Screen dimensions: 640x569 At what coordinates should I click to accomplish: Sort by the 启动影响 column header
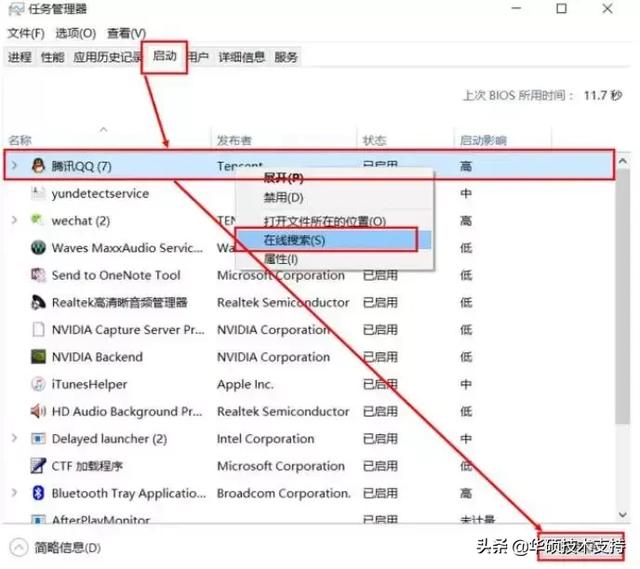click(x=483, y=141)
